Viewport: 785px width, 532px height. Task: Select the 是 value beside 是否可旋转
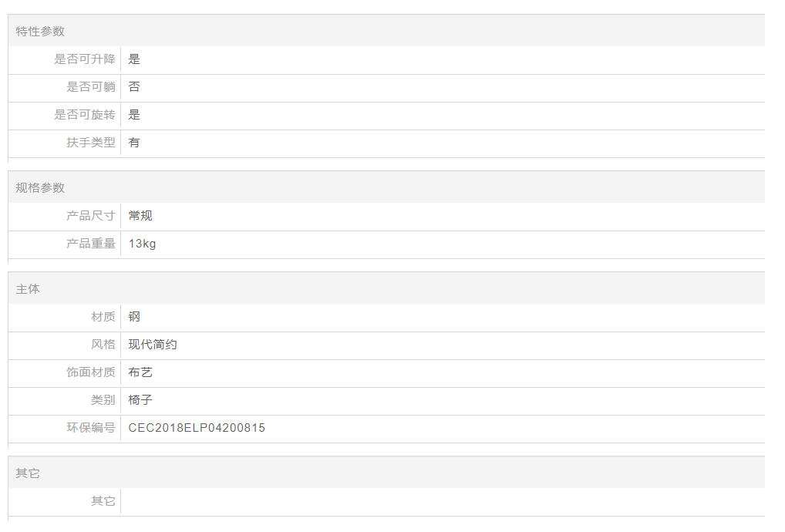[134, 115]
